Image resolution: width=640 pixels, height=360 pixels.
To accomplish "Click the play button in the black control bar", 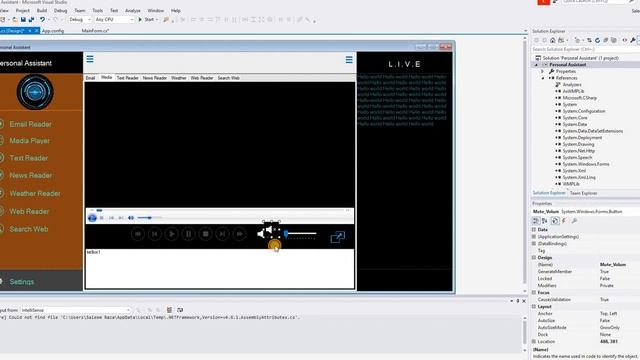I will [171, 234].
